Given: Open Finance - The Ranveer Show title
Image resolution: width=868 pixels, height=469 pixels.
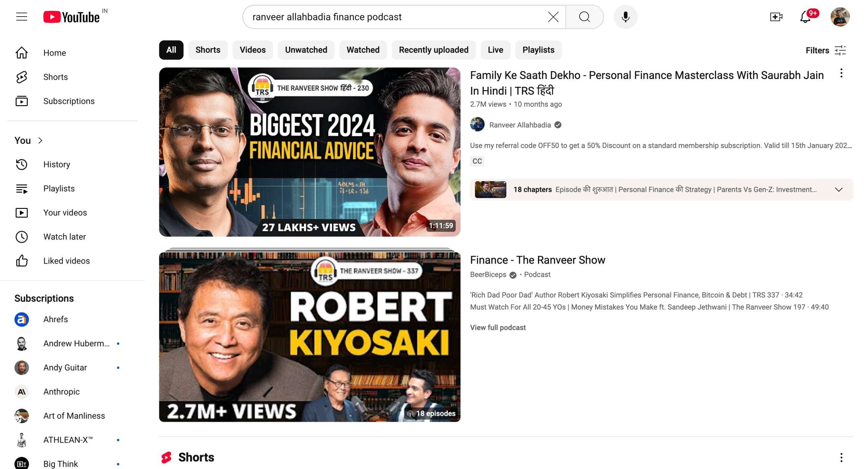Looking at the screenshot, I should tap(537, 260).
